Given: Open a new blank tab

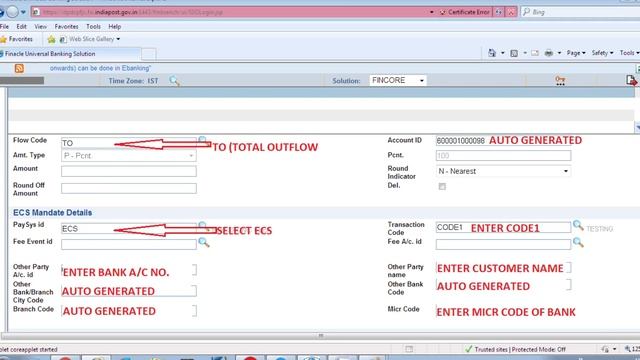Looking at the screenshot, I should pos(149,54).
